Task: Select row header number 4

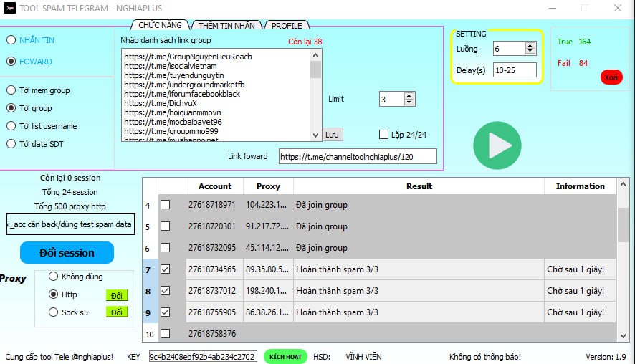Action: (x=150, y=205)
